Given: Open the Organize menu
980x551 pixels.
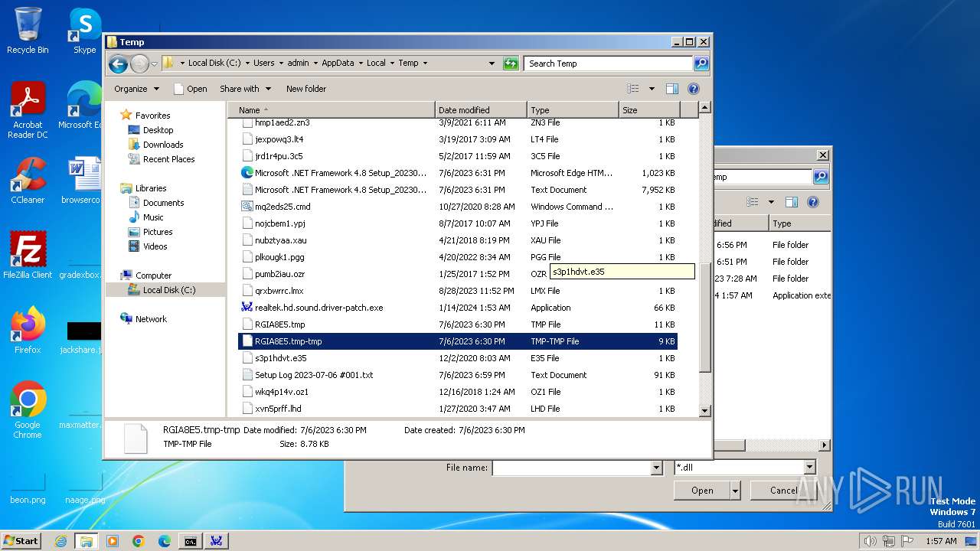Looking at the screenshot, I should 136,89.
